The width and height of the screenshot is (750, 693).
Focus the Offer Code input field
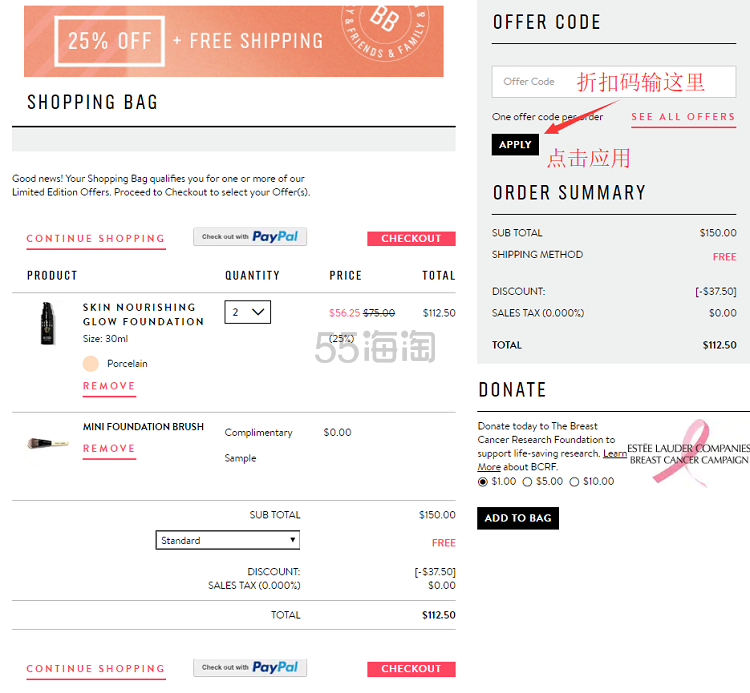point(614,82)
